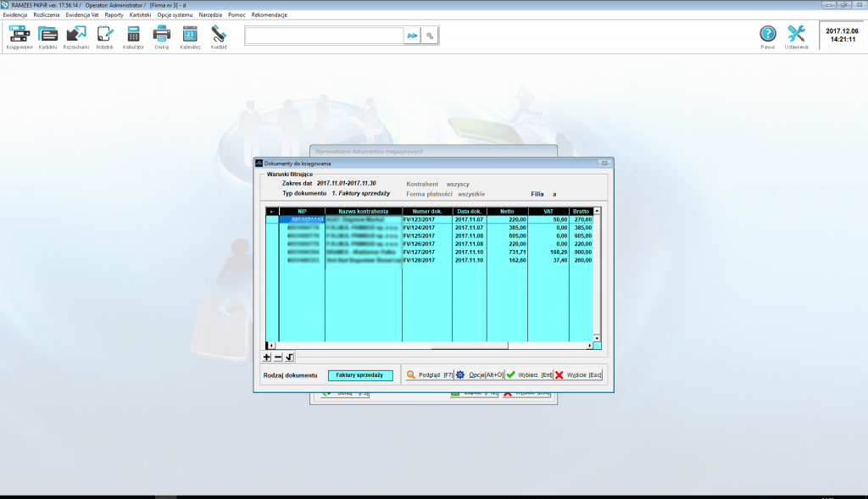Open the Kalendarz calendar icon
Screen dimensions: 868x499
pos(190,35)
